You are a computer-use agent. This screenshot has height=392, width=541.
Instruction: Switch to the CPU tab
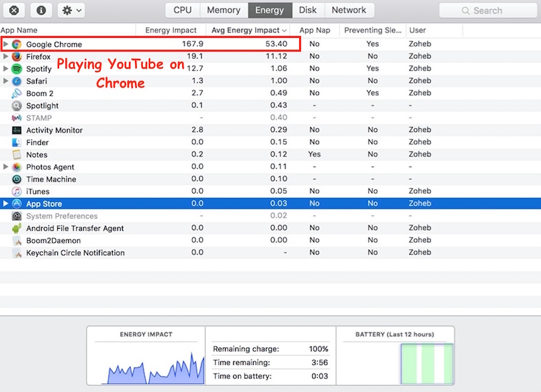pyautogui.click(x=182, y=10)
